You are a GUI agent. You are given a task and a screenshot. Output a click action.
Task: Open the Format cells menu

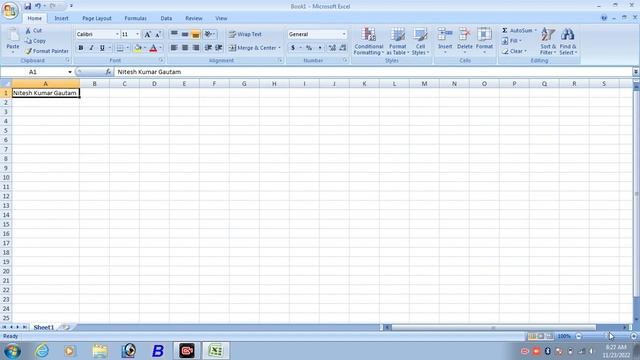[484, 41]
